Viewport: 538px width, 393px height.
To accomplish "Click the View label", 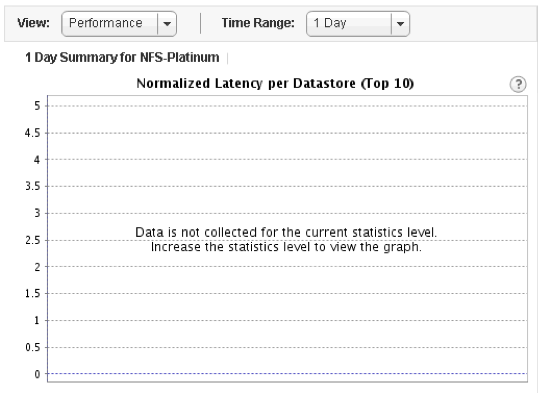I will pos(34,23).
